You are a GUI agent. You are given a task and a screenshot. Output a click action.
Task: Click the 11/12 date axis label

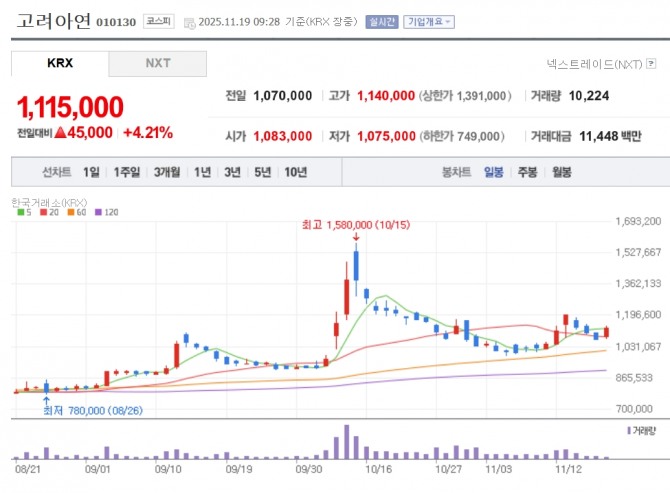(x=568, y=469)
